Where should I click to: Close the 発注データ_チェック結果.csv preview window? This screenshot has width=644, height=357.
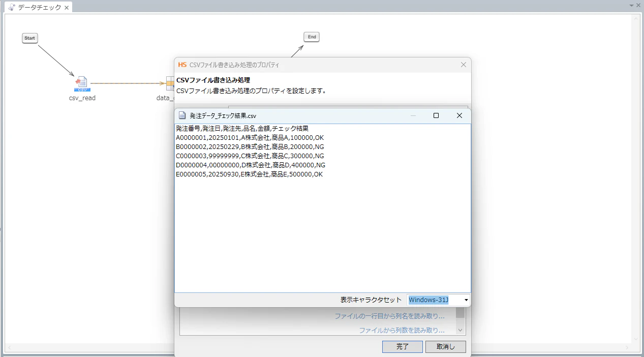pyautogui.click(x=459, y=115)
